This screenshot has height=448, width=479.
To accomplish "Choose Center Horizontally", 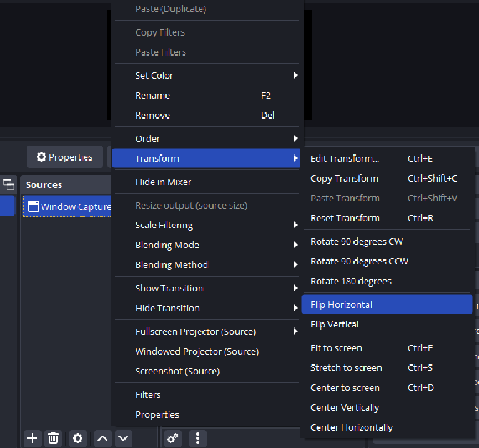I will [x=387, y=427].
